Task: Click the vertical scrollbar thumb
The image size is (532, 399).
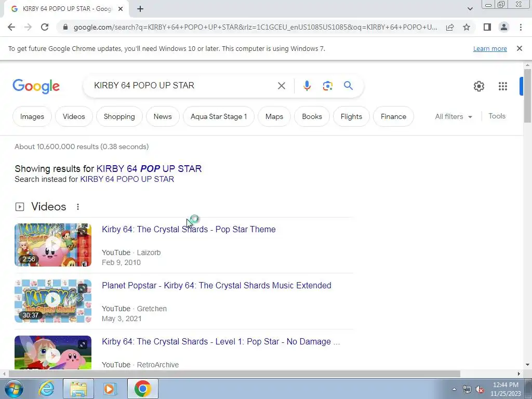Action: (x=527, y=96)
